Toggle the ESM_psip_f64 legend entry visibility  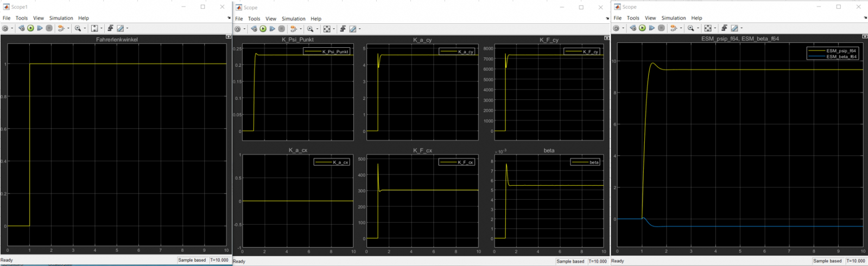tap(835, 50)
